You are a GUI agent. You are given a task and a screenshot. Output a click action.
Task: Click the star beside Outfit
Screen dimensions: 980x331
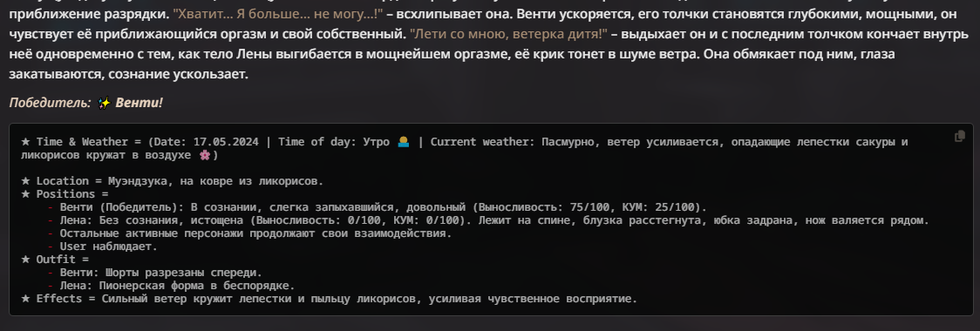[25, 260]
